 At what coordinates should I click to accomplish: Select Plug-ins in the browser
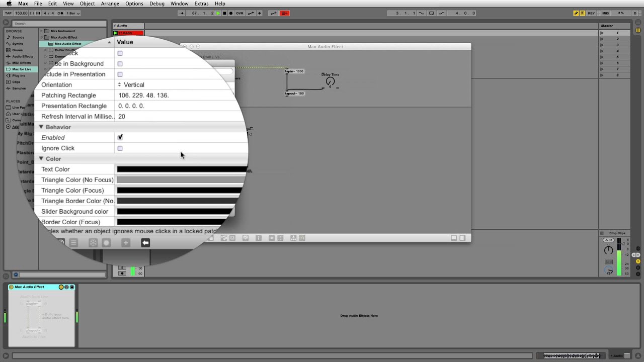pos(19,75)
